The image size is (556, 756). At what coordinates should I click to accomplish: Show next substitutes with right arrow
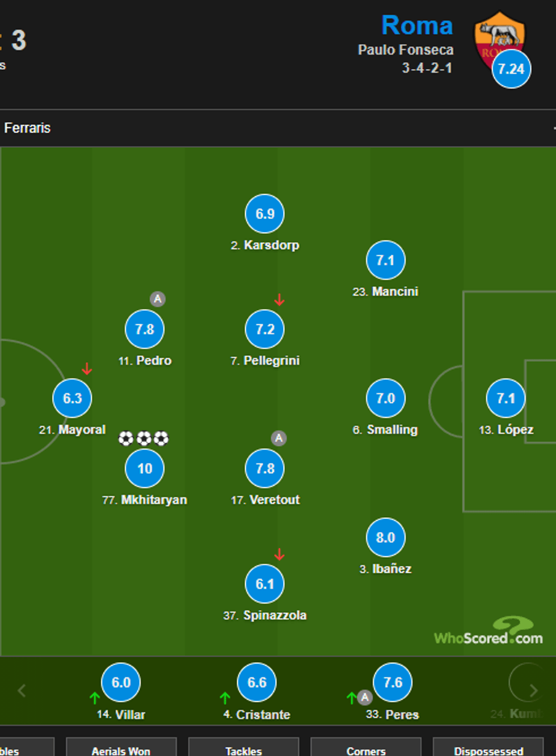click(533, 690)
